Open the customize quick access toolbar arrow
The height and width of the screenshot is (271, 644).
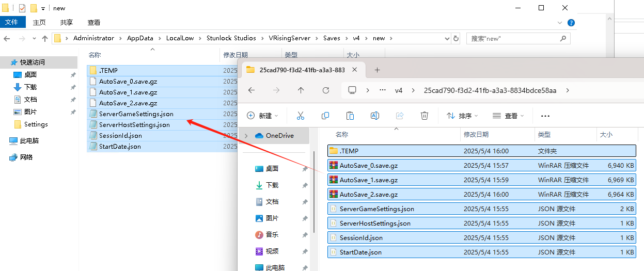(43, 9)
